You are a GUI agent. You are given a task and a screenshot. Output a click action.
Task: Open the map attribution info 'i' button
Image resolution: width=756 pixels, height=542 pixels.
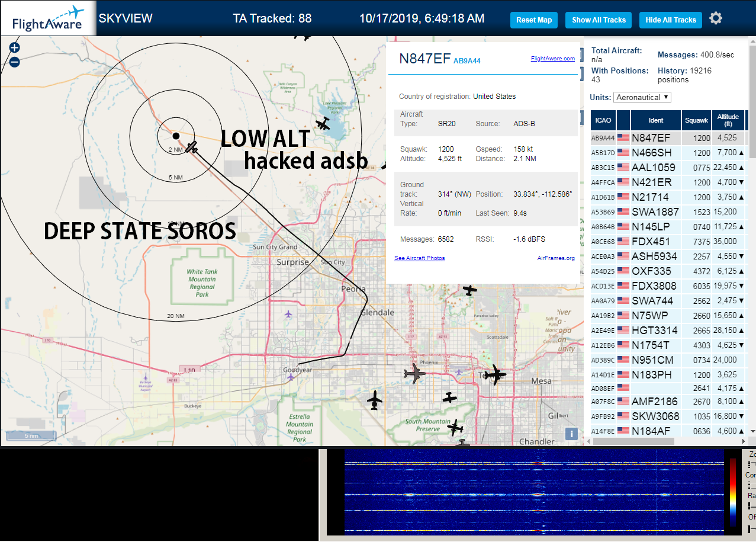[571, 434]
